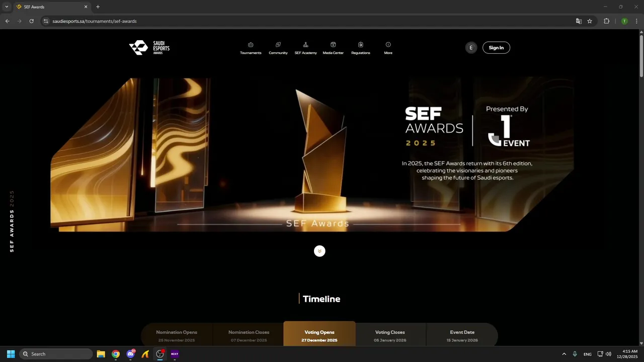
Task: Open the volume tray icon
Action: (608, 354)
